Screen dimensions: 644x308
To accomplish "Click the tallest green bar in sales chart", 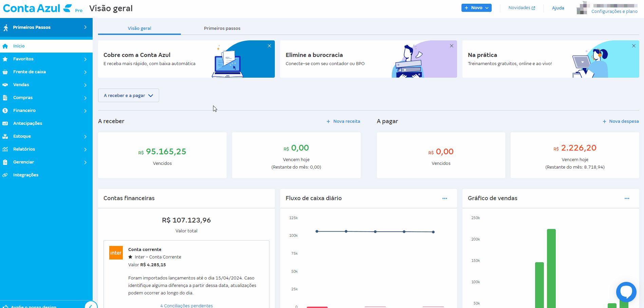I will pyautogui.click(x=551, y=269).
